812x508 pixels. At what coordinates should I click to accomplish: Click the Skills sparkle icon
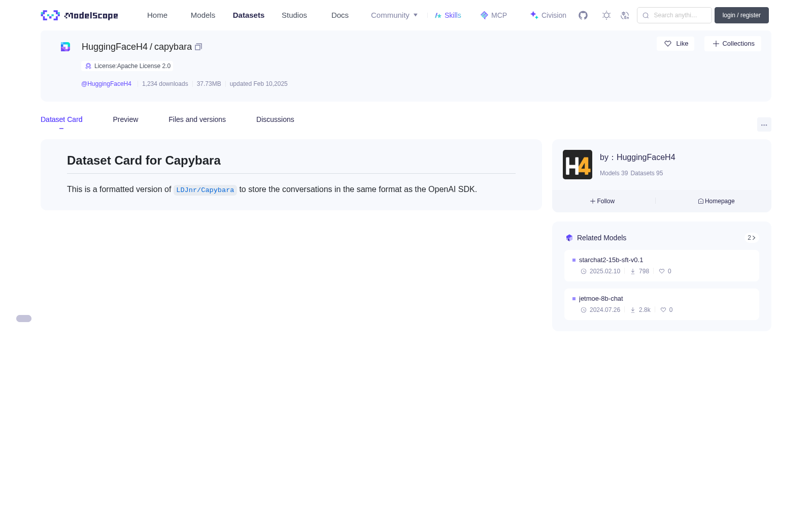[x=438, y=15]
